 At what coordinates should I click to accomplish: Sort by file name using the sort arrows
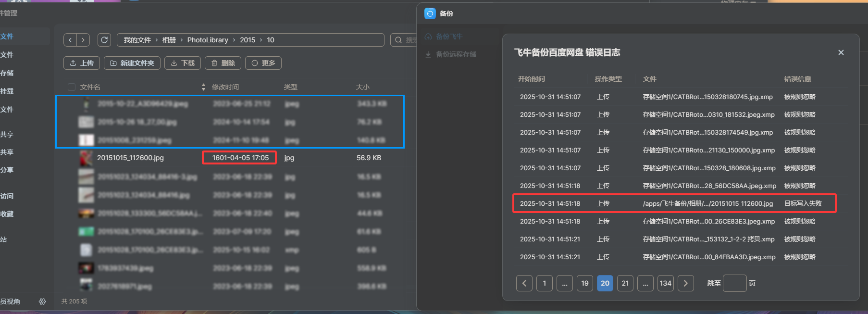(203, 87)
